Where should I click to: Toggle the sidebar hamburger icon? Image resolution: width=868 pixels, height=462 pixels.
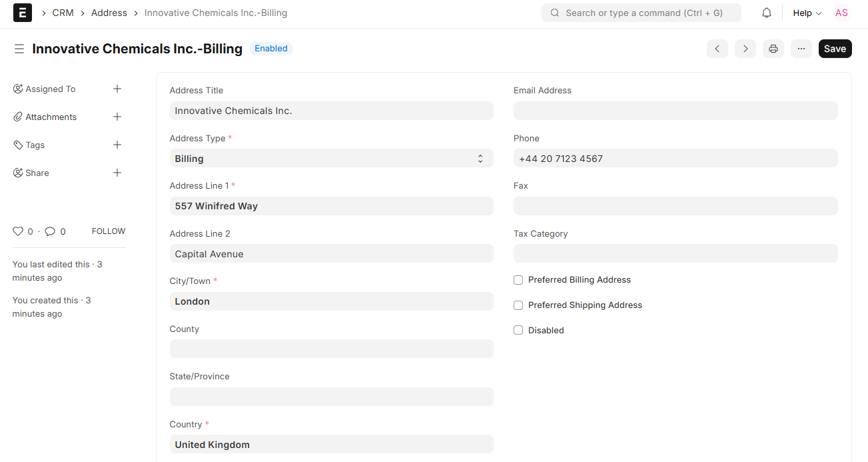[x=19, y=49]
